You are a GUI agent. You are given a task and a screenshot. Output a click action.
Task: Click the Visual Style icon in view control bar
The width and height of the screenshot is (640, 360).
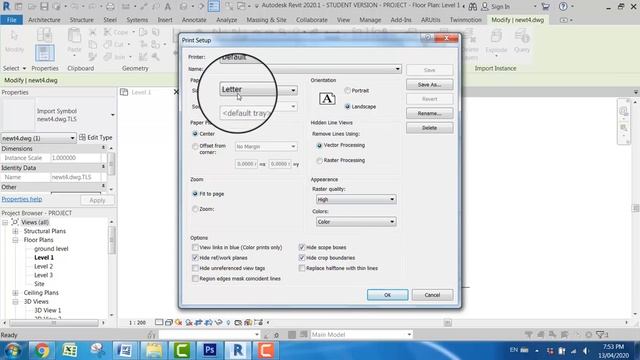[169, 322]
